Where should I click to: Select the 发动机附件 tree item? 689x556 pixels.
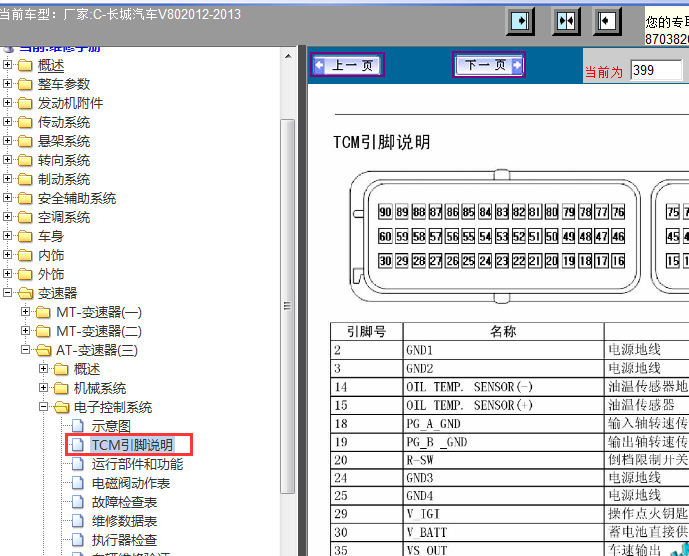[70, 103]
